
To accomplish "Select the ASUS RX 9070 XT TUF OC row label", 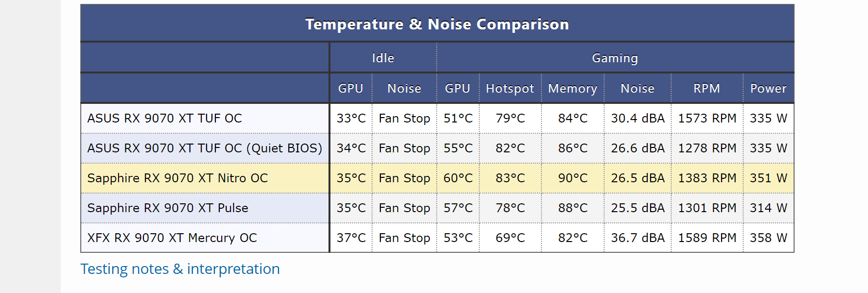I will pos(205,118).
